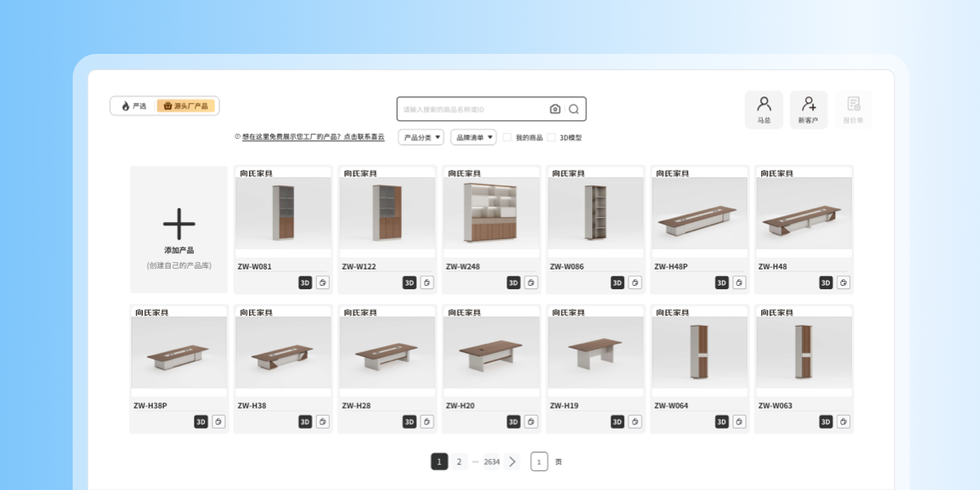Click the add-to-list icon for ZW-W248
Viewport: 980px width, 490px height.
pos(531,283)
